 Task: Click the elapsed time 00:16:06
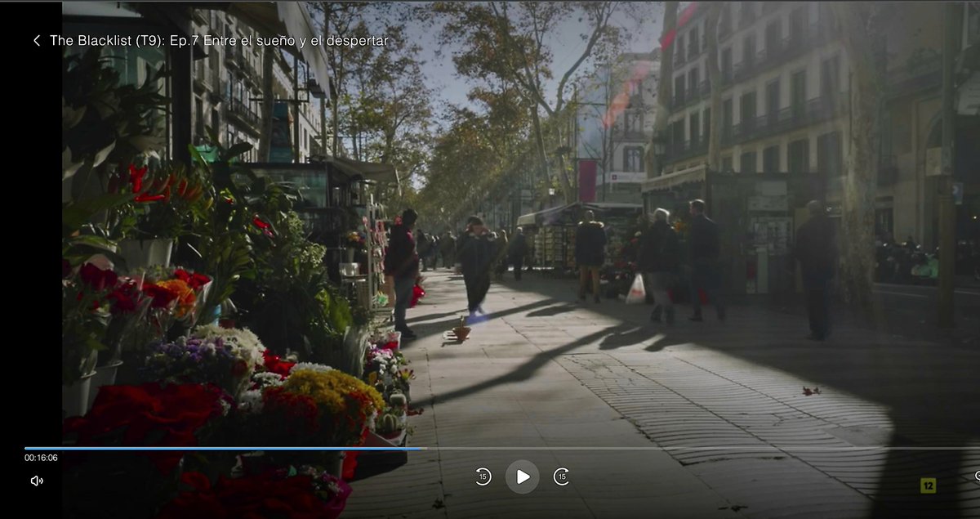[x=41, y=459]
